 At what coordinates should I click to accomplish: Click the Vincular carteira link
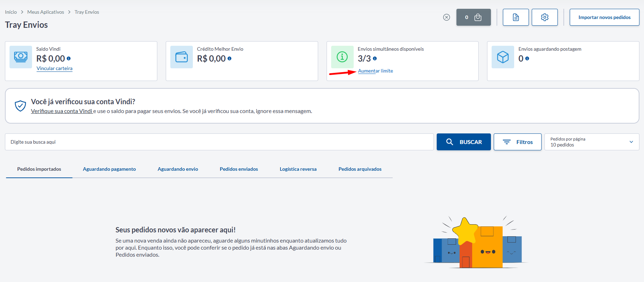pyautogui.click(x=55, y=68)
